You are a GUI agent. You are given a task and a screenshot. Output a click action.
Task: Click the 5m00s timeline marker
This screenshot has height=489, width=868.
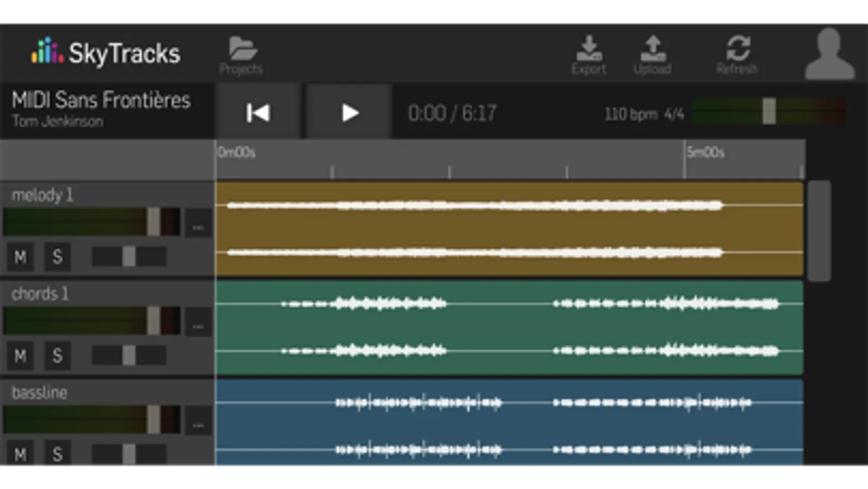tap(705, 152)
